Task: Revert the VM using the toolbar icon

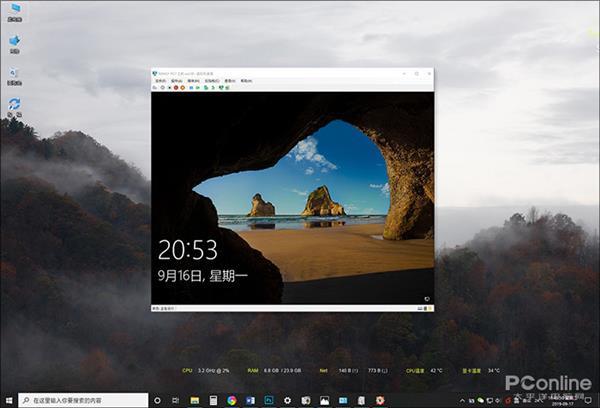Action: click(x=213, y=88)
